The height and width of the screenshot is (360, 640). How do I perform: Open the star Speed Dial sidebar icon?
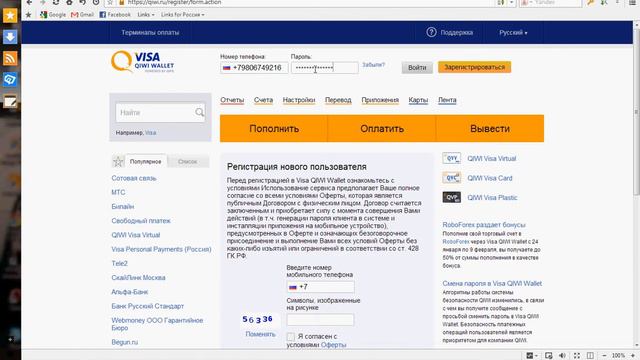10,16
